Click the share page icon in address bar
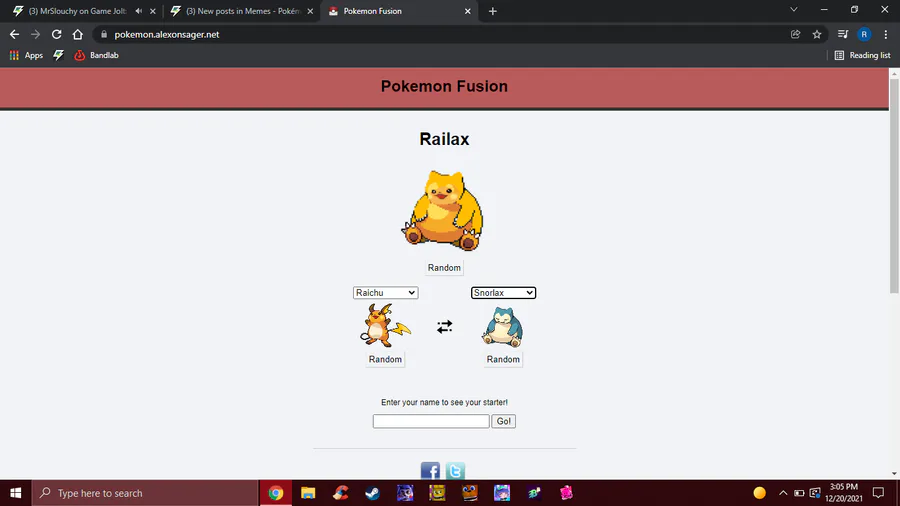Viewport: 900px width, 506px height. pyautogui.click(x=796, y=34)
